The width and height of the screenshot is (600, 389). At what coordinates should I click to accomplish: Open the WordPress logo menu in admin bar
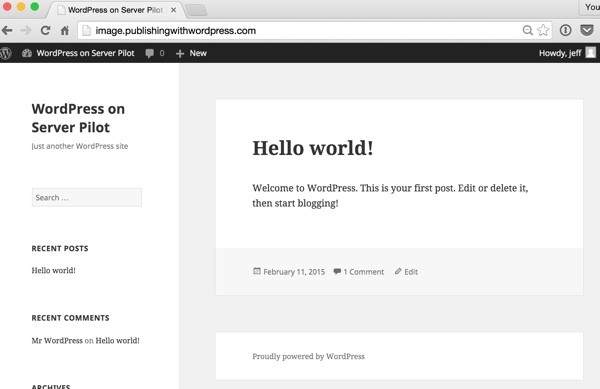tap(5, 53)
